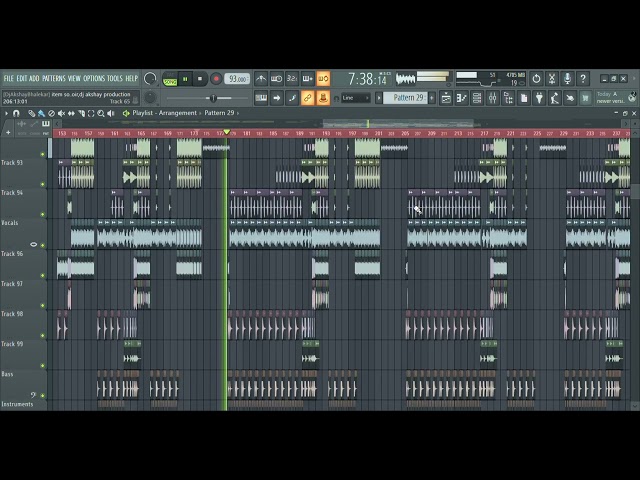Select the Pattern 29 pattern selector
Viewport: 640px width, 480px height.
405,98
